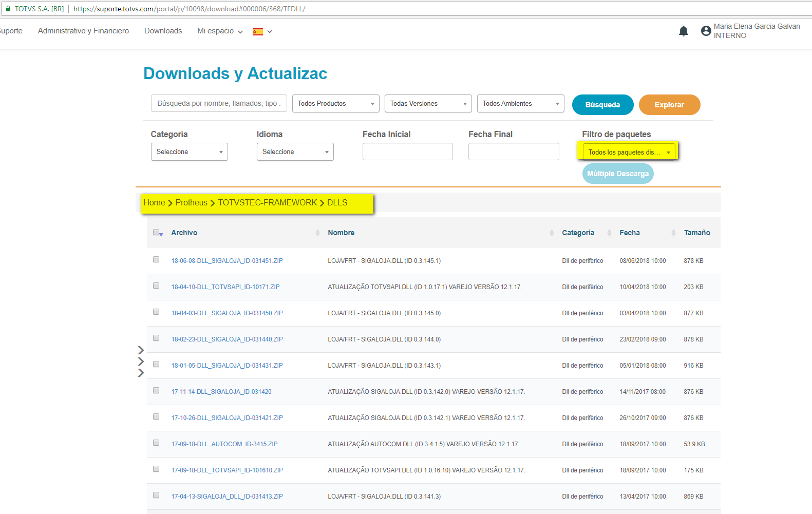812x514 pixels.
Task: Sort by Fecha column arrows
Action: click(x=673, y=233)
